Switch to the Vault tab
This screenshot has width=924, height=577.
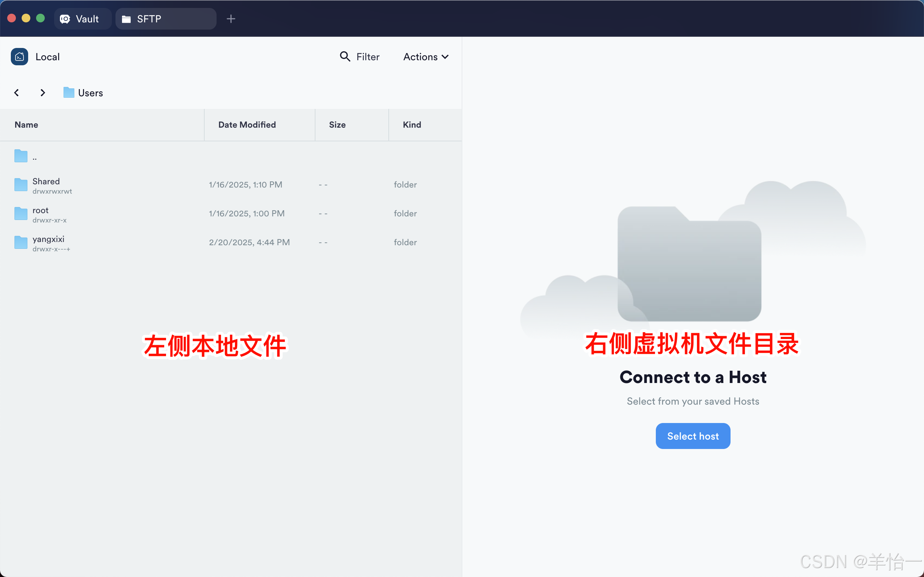(x=82, y=19)
